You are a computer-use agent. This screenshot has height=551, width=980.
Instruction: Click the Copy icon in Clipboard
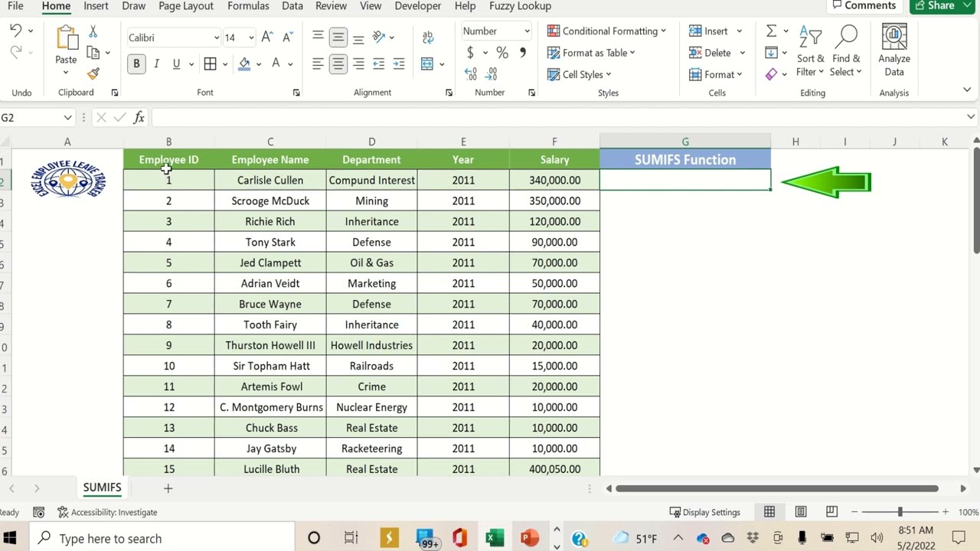pyautogui.click(x=93, y=53)
